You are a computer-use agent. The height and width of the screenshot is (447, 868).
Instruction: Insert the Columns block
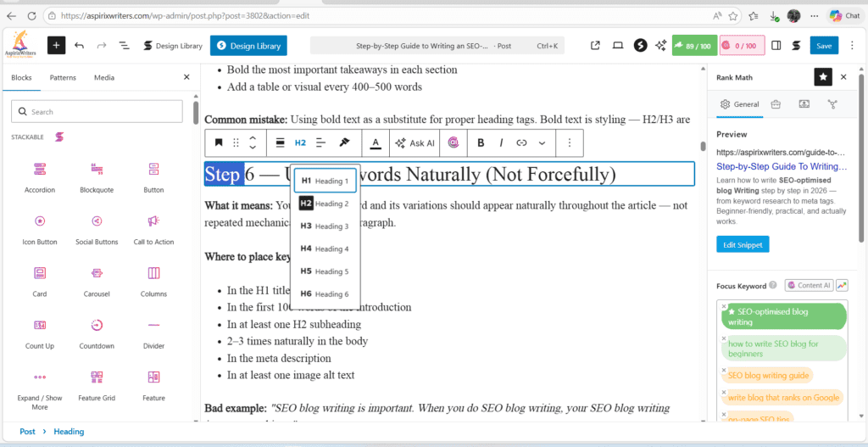[x=153, y=282]
